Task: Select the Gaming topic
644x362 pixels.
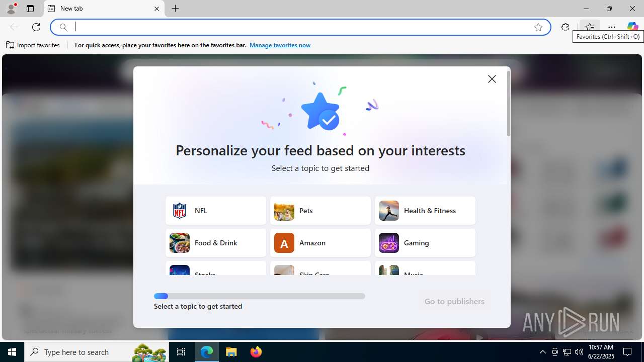Action: 425,243
